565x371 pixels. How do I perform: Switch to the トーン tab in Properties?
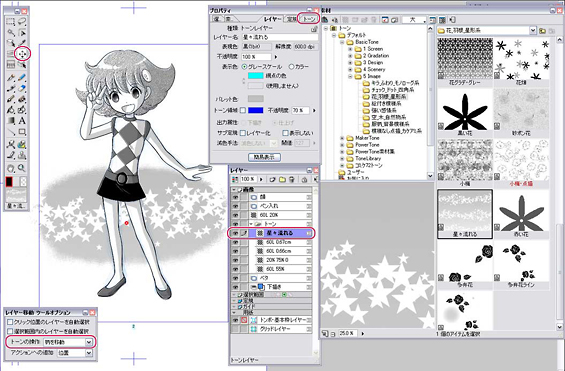pyautogui.click(x=309, y=19)
